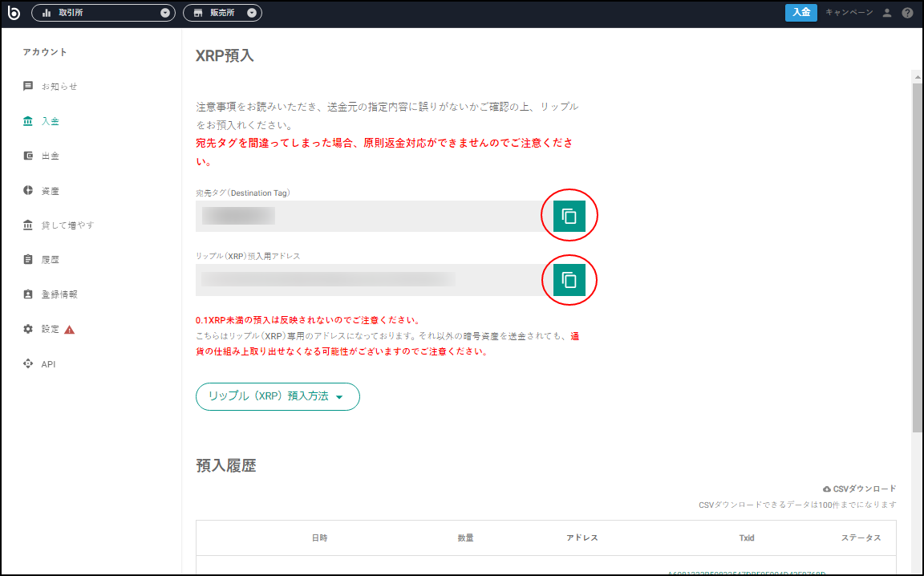
Task: Click the warning triangle beside 設定
Action: pos(70,330)
